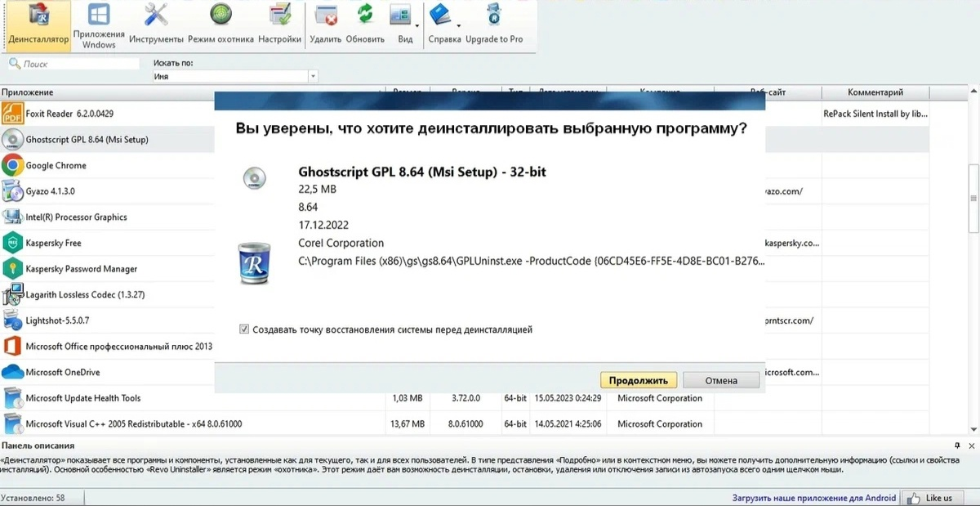Viewport: 980px width, 506px height.
Task: Select Kaspersky Free list icon
Action: coord(12,243)
